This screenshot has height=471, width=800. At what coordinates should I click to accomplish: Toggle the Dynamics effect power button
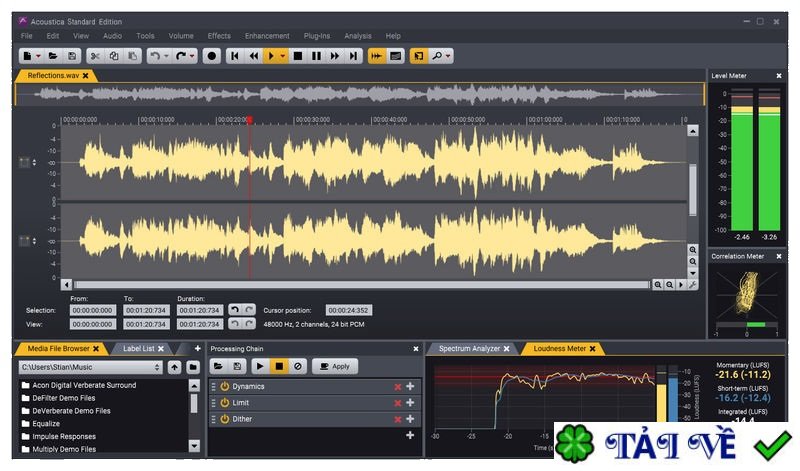pos(224,386)
